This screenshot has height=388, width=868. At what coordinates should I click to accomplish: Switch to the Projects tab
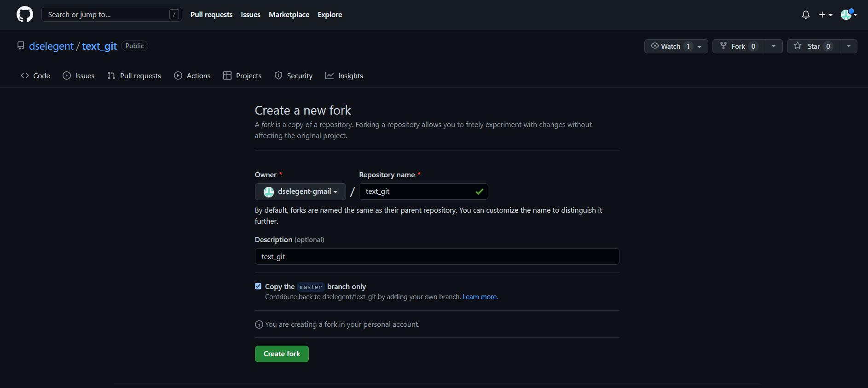[x=243, y=75]
